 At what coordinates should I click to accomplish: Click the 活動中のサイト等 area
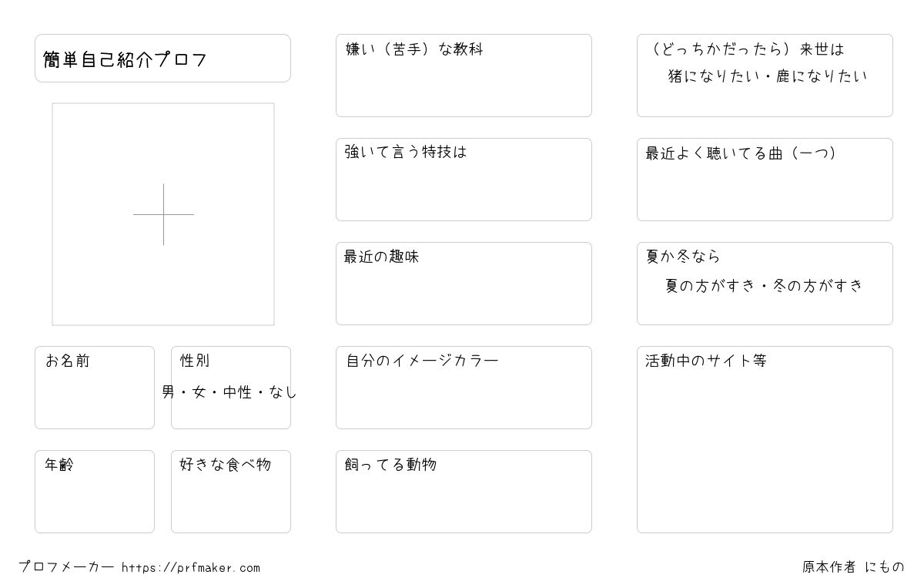pyautogui.click(x=765, y=447)
